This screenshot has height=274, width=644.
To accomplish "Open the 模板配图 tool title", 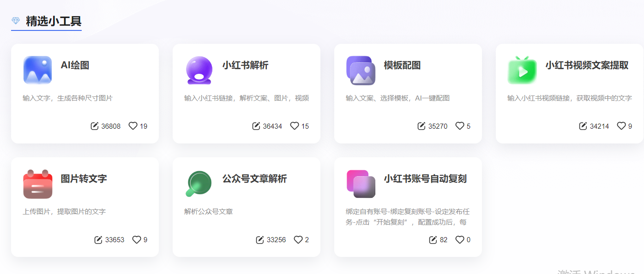I will click(402, 65).
